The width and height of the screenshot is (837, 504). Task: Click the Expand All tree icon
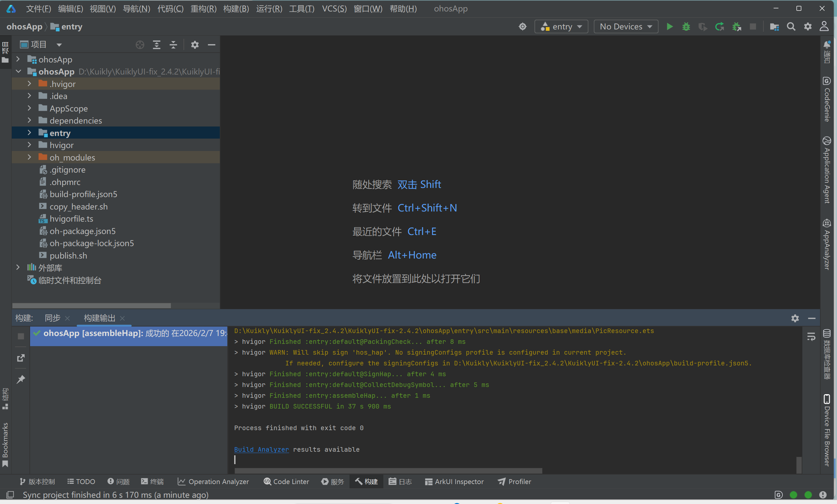[157, 45]
